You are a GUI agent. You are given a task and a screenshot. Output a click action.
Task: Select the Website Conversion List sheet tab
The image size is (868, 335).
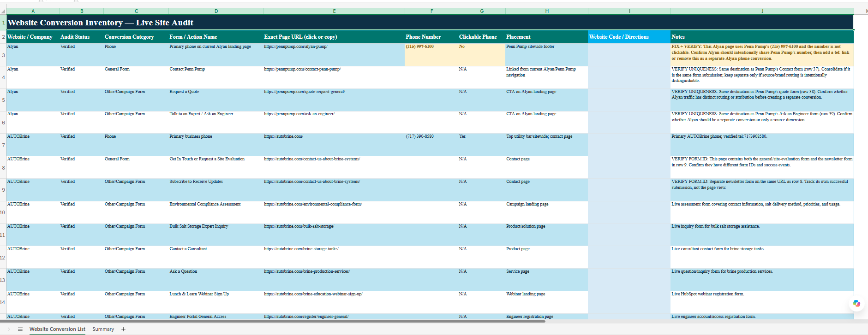click(x=57, y=329)
